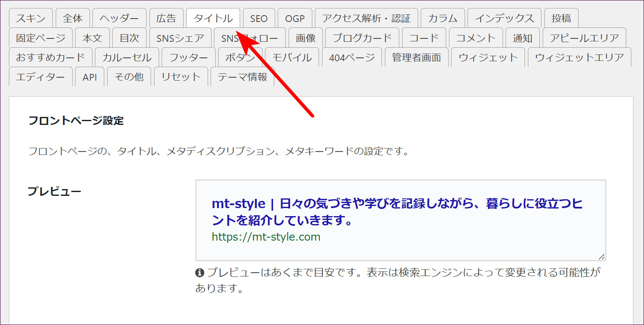Switch to the エディター tab
Screen dimensions: 644x325
[x=41, y=77]
